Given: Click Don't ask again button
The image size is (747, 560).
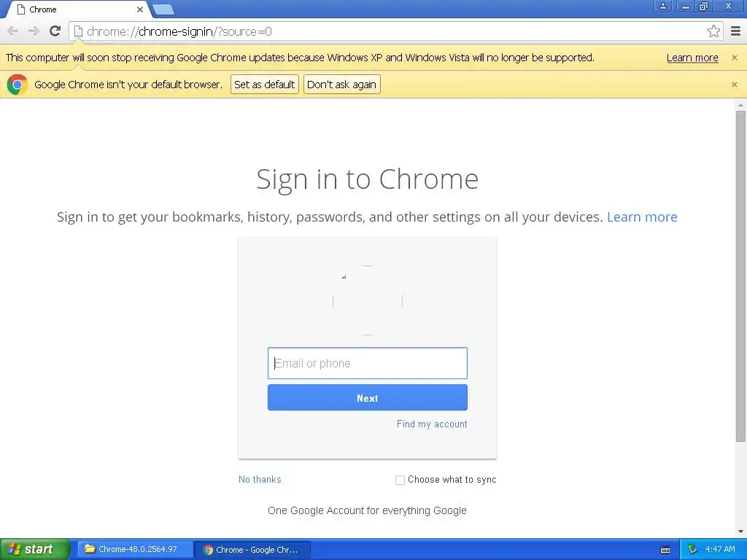Looking at the screenshot, I should point(341,85).
